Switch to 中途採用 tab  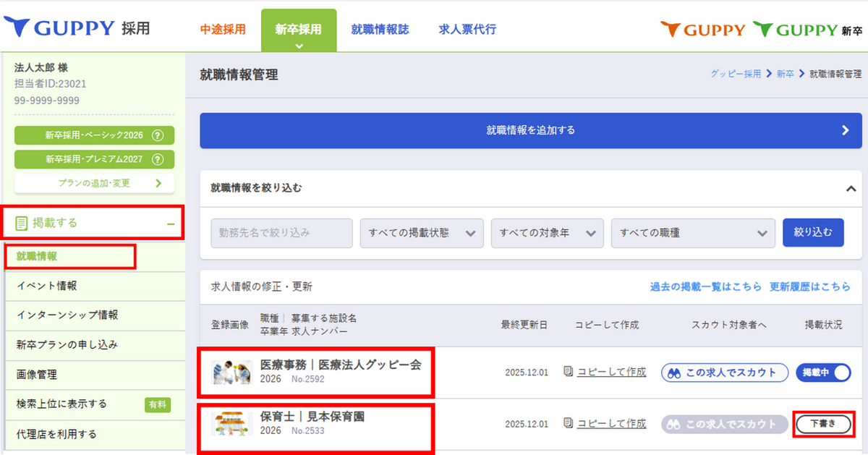click(x=223, y=30)
